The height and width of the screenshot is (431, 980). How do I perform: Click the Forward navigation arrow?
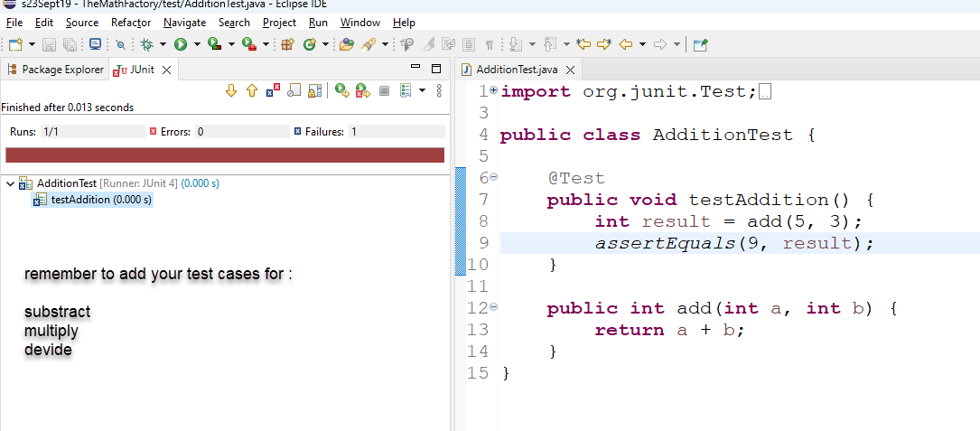[x=660, y=44]
